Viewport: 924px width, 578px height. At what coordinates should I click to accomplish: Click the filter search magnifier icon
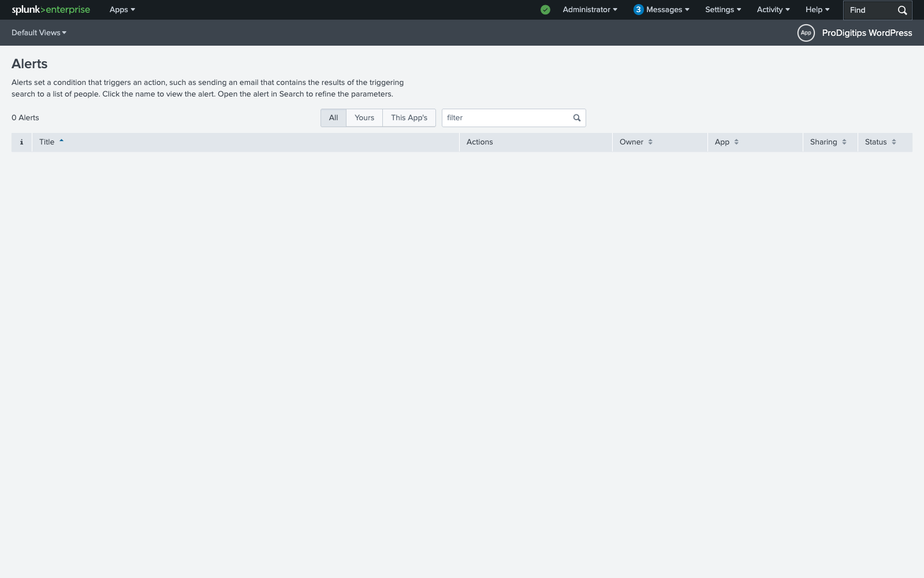pos(577,118)
